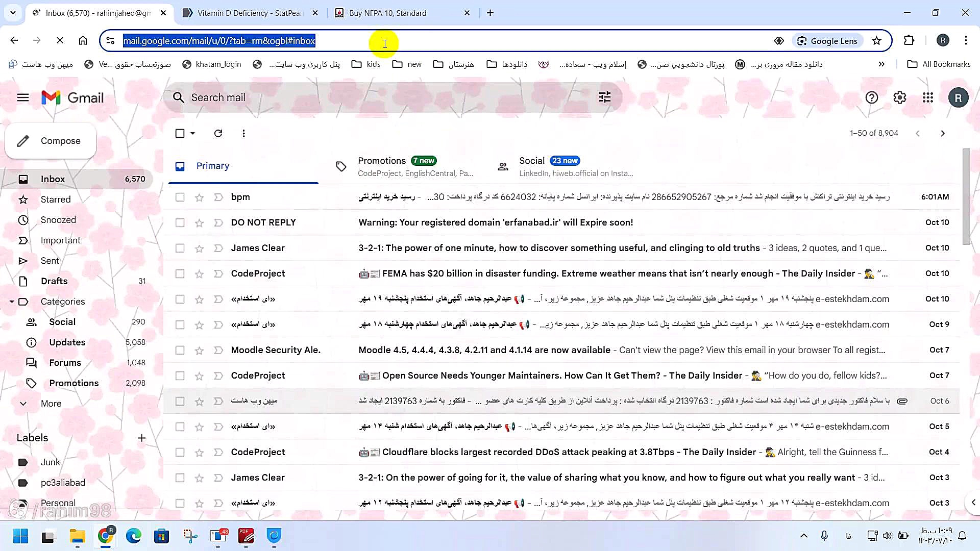Select the DO NOT REPLY email checkbox
The height and width of the screenshot is (551, 980).
click(x=180, y=223)
